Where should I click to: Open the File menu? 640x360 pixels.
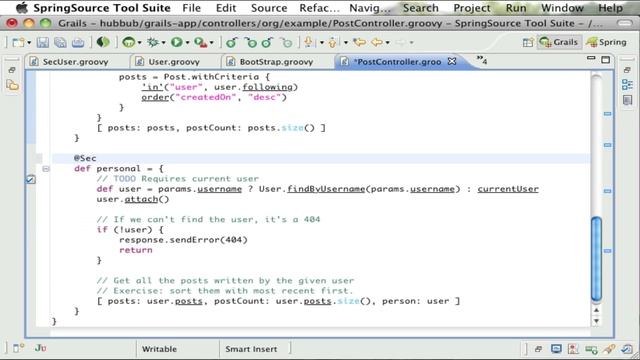tap(191, 8)
